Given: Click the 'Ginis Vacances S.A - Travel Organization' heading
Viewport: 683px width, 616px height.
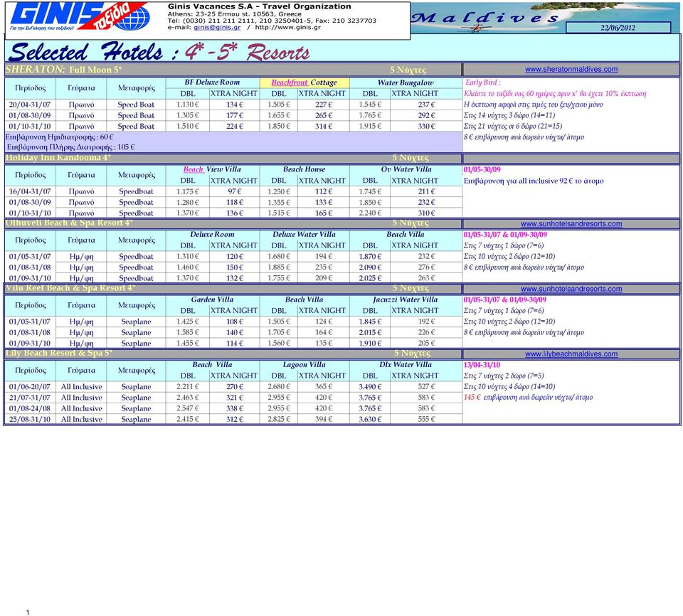Looking at the screenshot, I should pyautogui.click(x=260, y=6).
